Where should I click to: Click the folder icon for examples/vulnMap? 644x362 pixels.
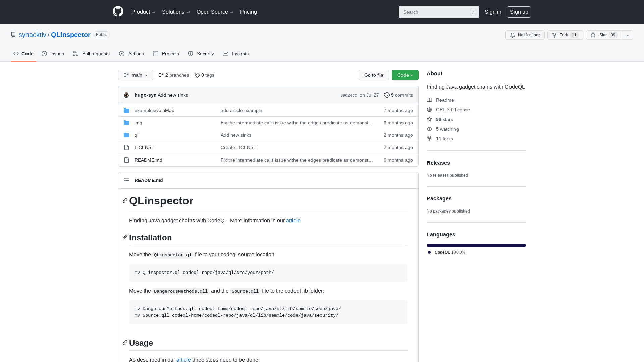126,110
